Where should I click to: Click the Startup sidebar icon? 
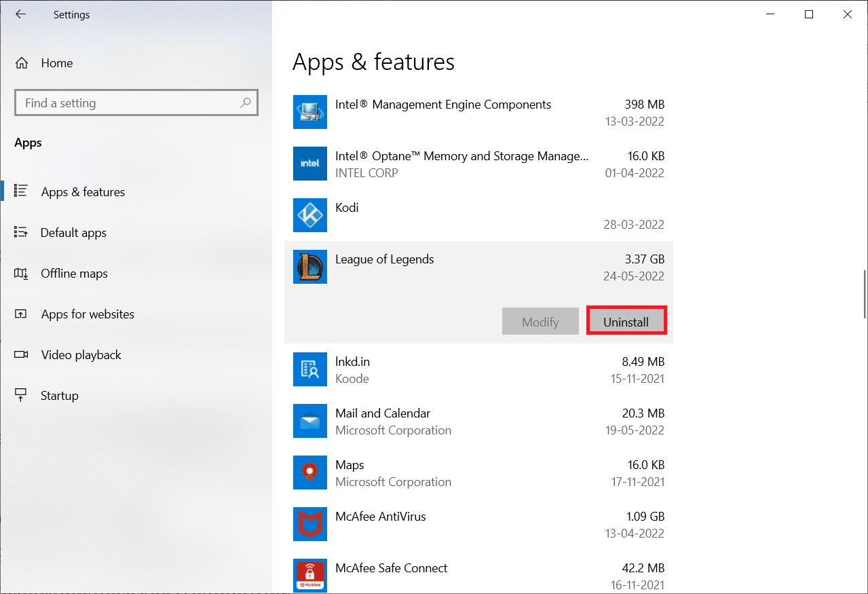(20, 395)
